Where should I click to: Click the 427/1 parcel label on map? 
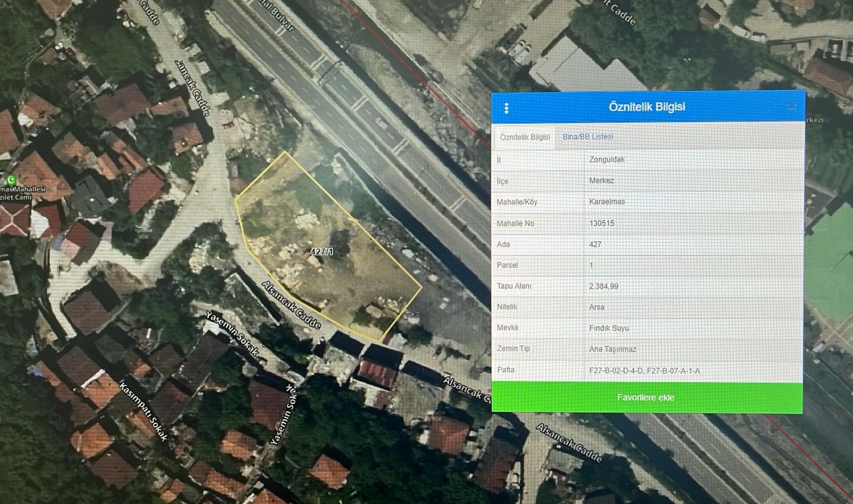tap(321, 251)
